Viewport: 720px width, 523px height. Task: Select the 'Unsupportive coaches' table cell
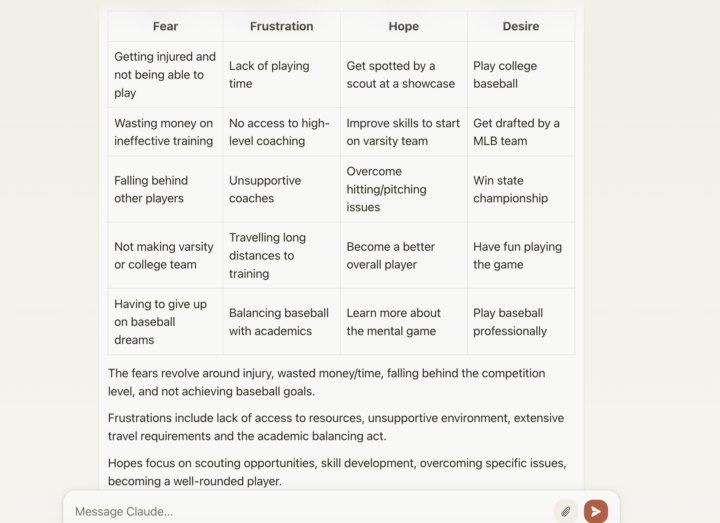click(x=281, y=189)
